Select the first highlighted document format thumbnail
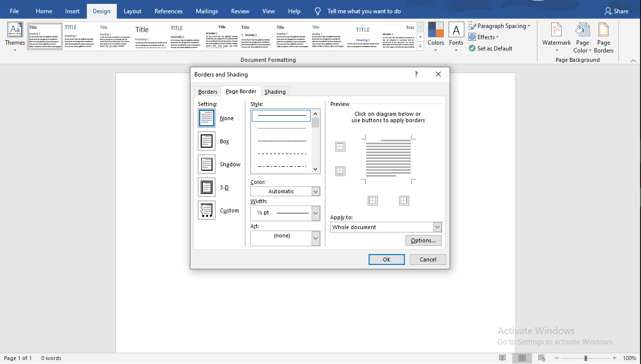Image resolution: width=641 pixels, height=364 pixels. [45, 36]
